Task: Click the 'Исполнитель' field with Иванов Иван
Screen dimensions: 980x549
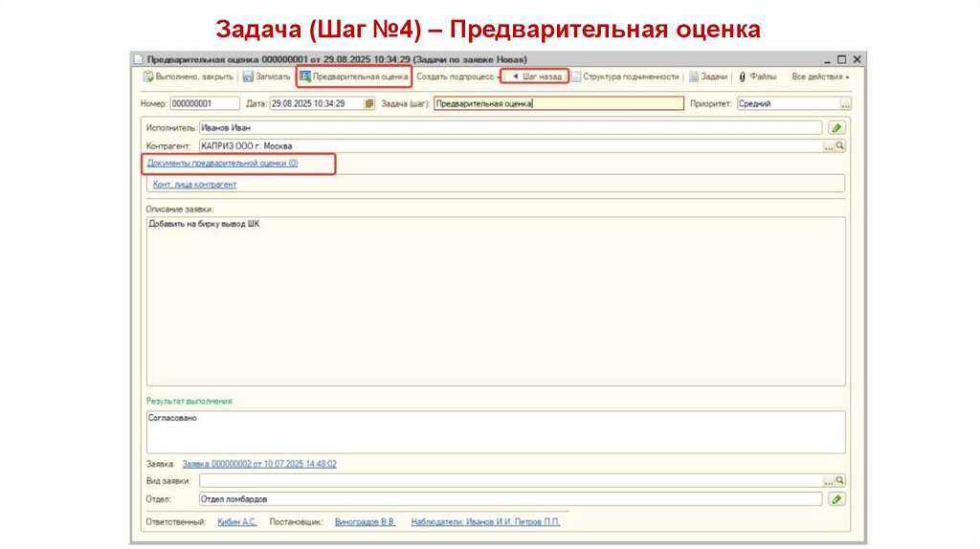Action: point(511,128)
